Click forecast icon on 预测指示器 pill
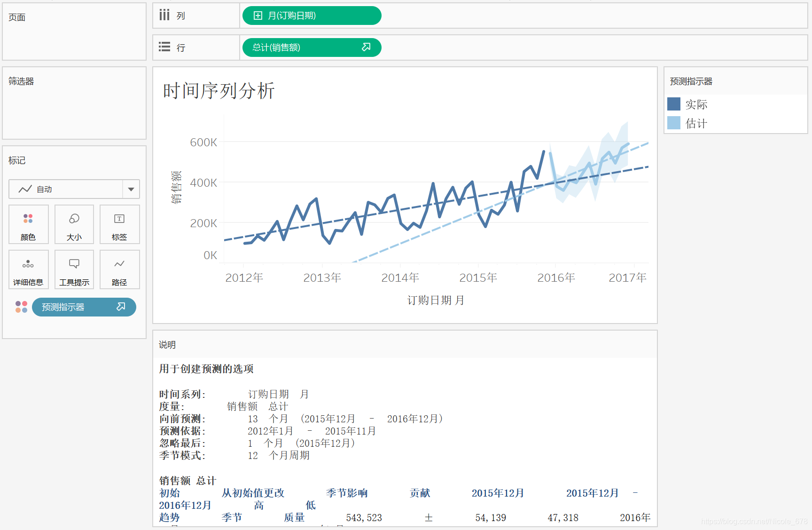Screen dimensions: 812x530 click(x=121, y=307)
